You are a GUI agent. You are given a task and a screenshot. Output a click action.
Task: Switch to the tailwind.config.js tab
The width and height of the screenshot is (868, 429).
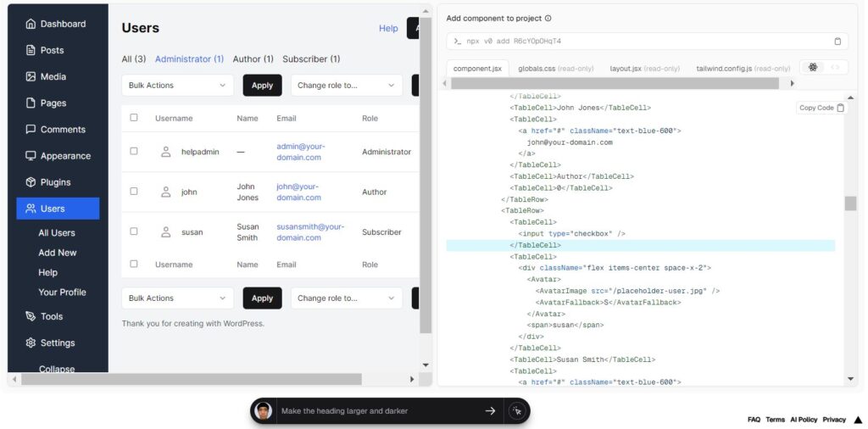[743, 69]
